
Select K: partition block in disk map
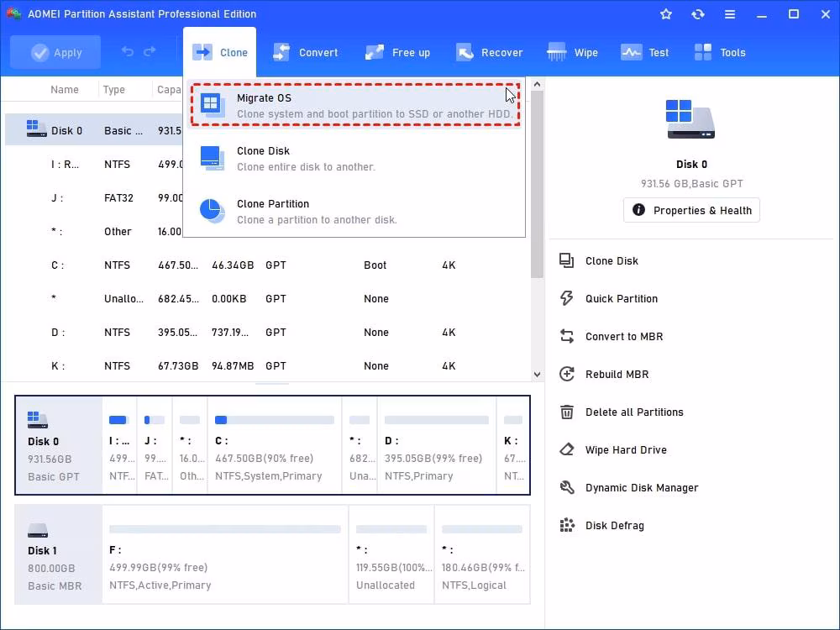pos(513,445)
